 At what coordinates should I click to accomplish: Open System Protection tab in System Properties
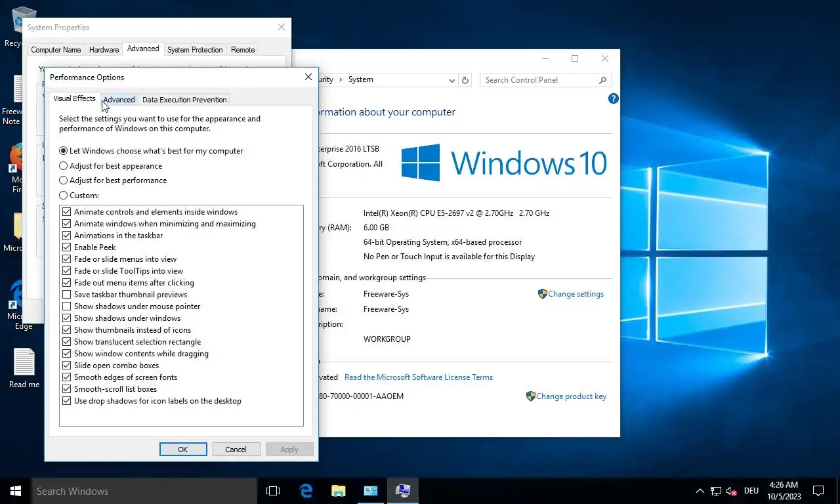pos(195,50)
